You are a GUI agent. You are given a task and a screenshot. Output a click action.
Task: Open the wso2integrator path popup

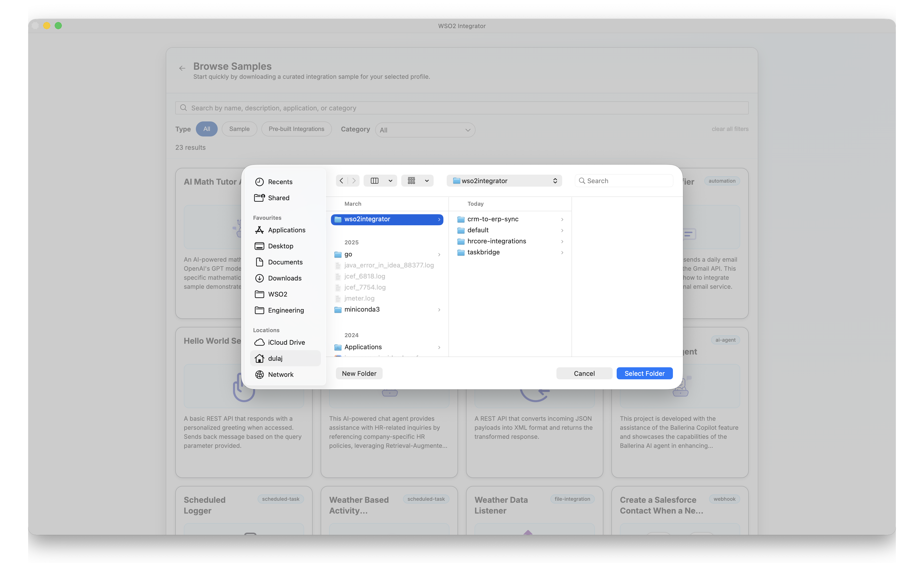click(x=504, y=181)
